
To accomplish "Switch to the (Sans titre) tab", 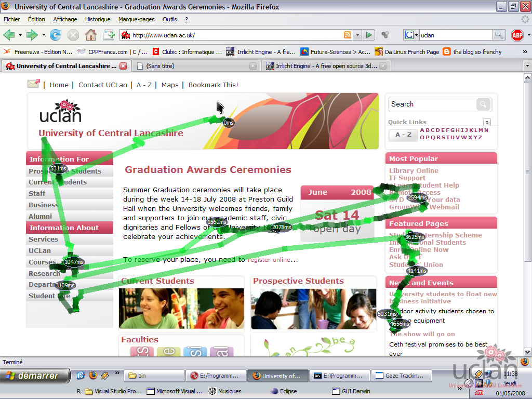I will 196,66.
